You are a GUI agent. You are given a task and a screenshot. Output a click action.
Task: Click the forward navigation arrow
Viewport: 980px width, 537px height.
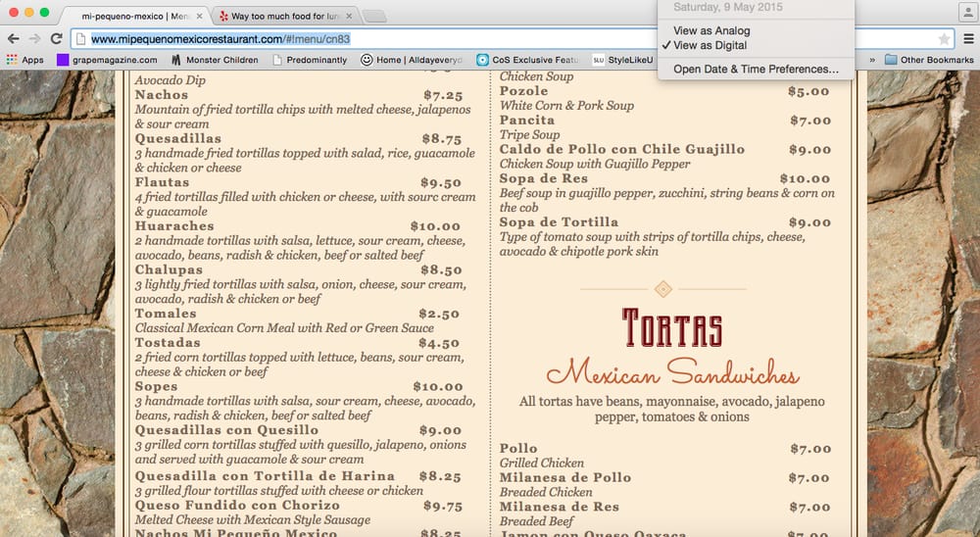(x=34, y=39)
